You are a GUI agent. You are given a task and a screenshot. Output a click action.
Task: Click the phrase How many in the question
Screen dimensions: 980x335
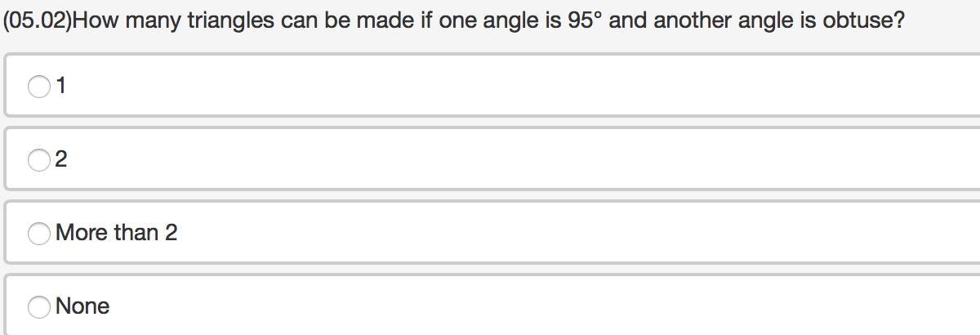[127, 20]
